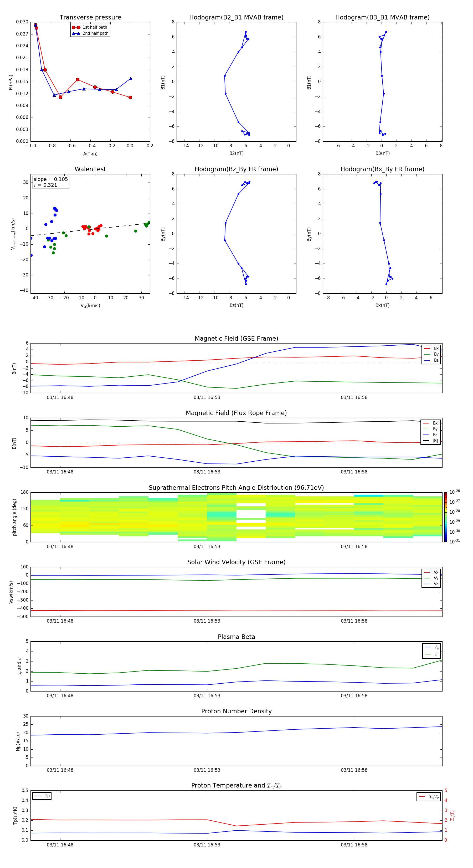Click the 'Hodogram(Bz_By FR frame)' title

pyautogui.click(x=236, y=169)
